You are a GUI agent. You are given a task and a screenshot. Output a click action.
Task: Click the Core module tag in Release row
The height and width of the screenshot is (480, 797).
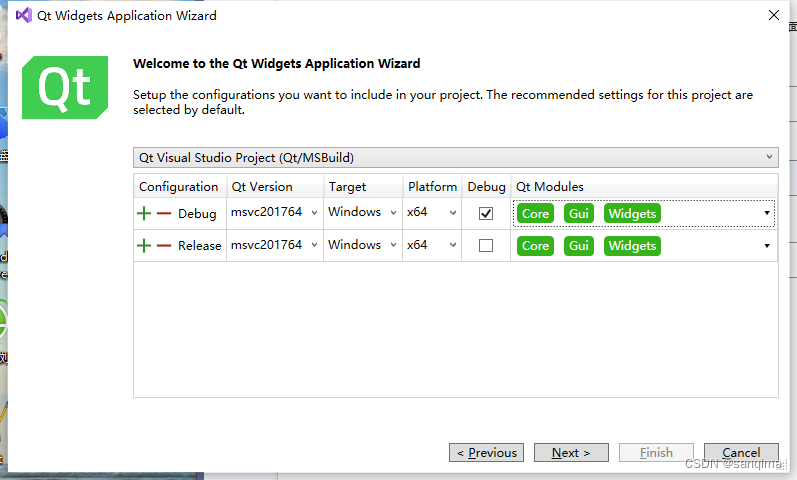click(535, 246)
